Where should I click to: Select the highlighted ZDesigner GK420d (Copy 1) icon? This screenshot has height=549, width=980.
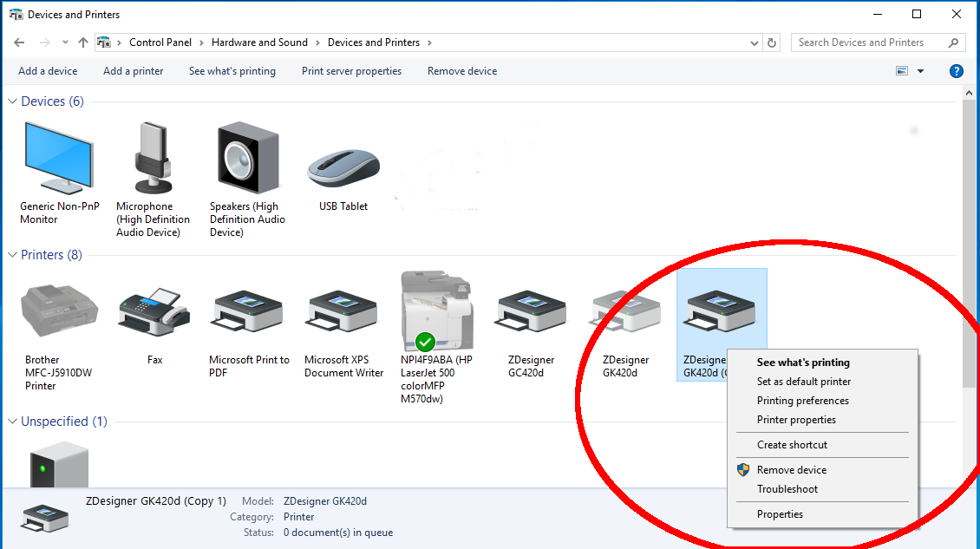pos(719,311)
